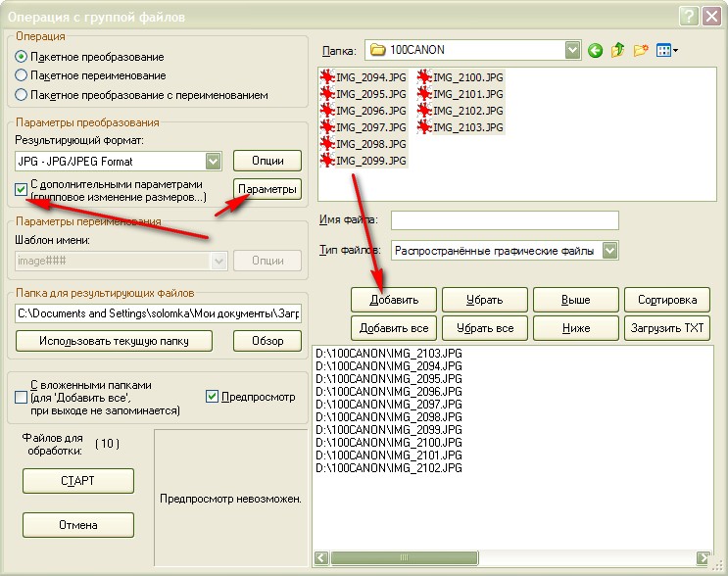728x576 pixels.
Task: Enable С вложенными папками checkbox
Action: tap(22, 398)
